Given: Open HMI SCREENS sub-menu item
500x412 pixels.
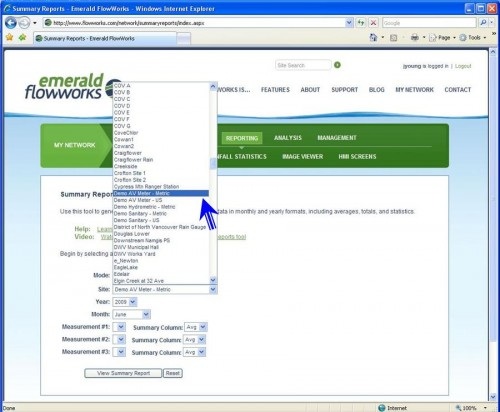Looking at the screenshot, I should click(357, 157).
